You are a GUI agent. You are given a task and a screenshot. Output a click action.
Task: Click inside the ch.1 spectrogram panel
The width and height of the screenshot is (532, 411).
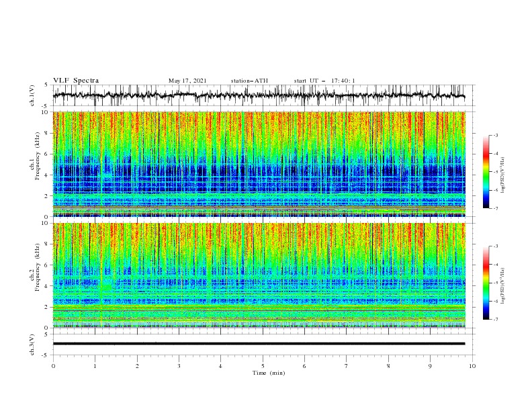tap(259, 164)
